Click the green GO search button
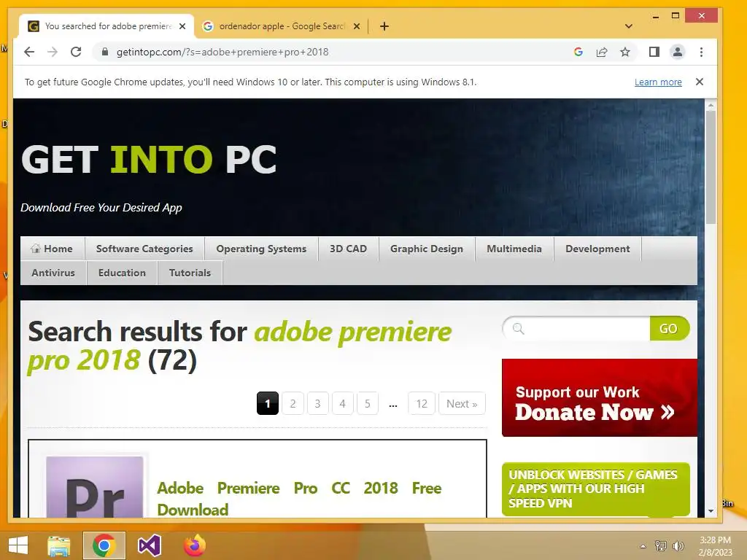The width and height of the screenshot is (747, 560). point(669,329)
